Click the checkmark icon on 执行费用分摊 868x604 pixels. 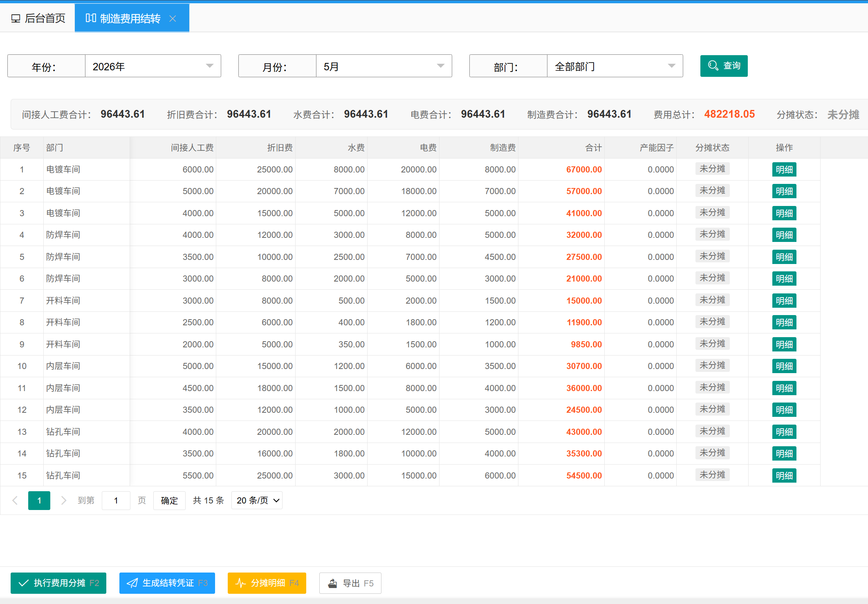pyautogui.click(x=24, y=583)
